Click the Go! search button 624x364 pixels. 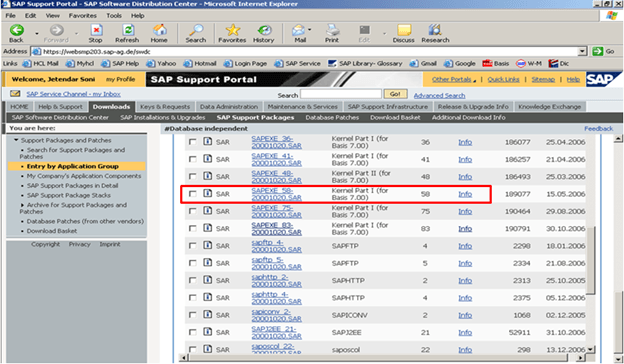click(x=395, y=94)
